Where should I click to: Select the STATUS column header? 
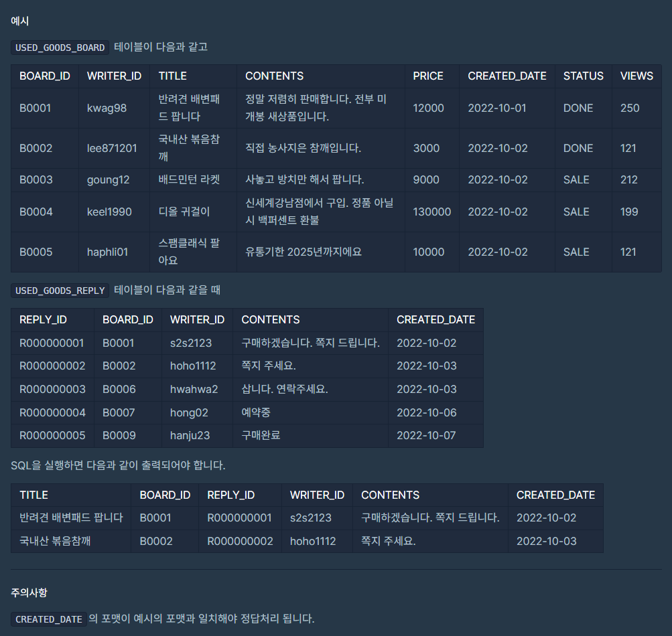point(583,76)
